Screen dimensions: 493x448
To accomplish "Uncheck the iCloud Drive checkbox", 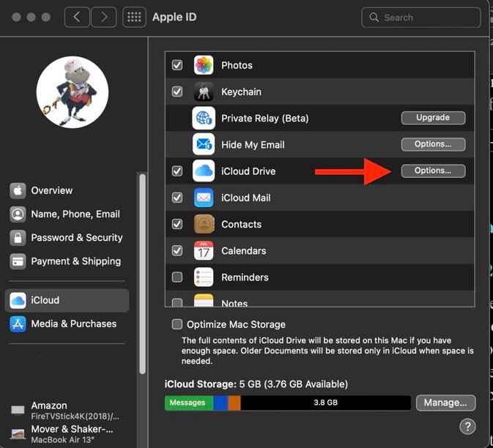I will click(177, 171).
